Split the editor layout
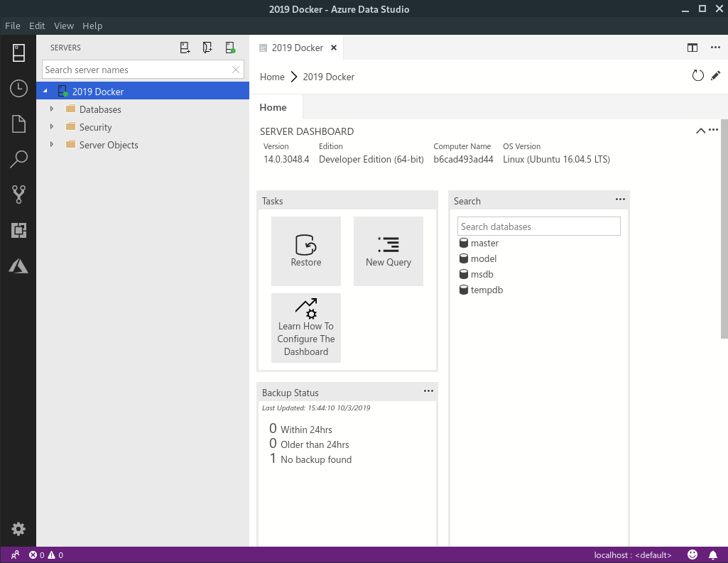The width and height of the screenshot is (728, 563). pos(692,48)
